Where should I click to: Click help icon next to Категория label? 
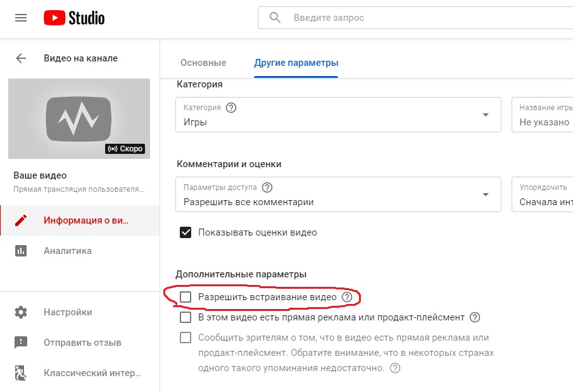[231, 108]
